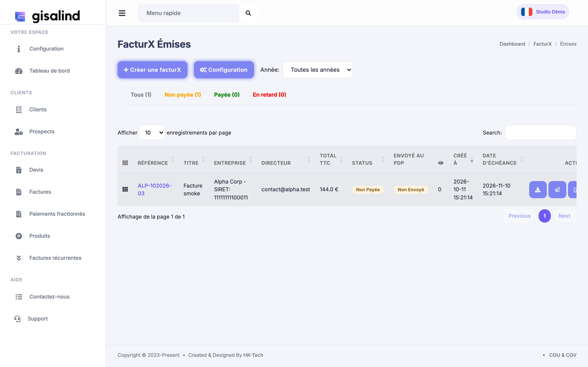The height and width of the screenshot is (367, 588).
Task: Click the hamburger menu icon
Action: [x=122, y=13]
